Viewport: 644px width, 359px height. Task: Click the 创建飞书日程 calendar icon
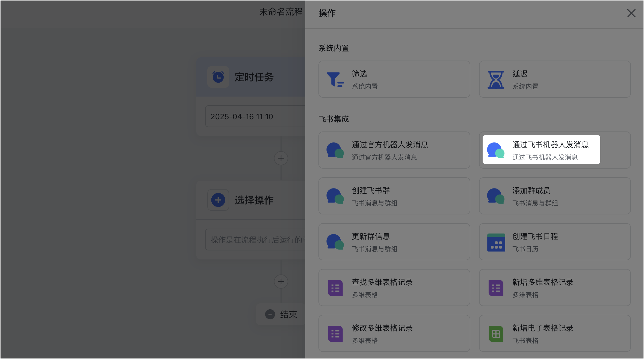coord(496,242)
